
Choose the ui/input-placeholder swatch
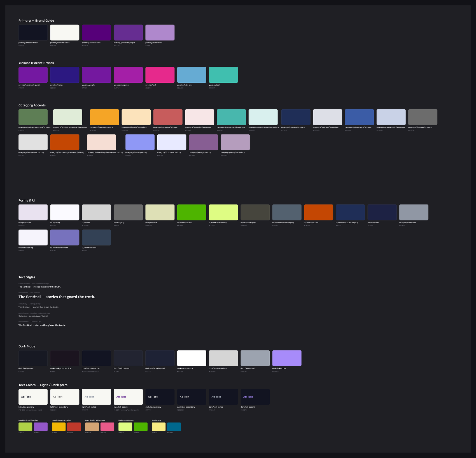(x=414, y=212)
